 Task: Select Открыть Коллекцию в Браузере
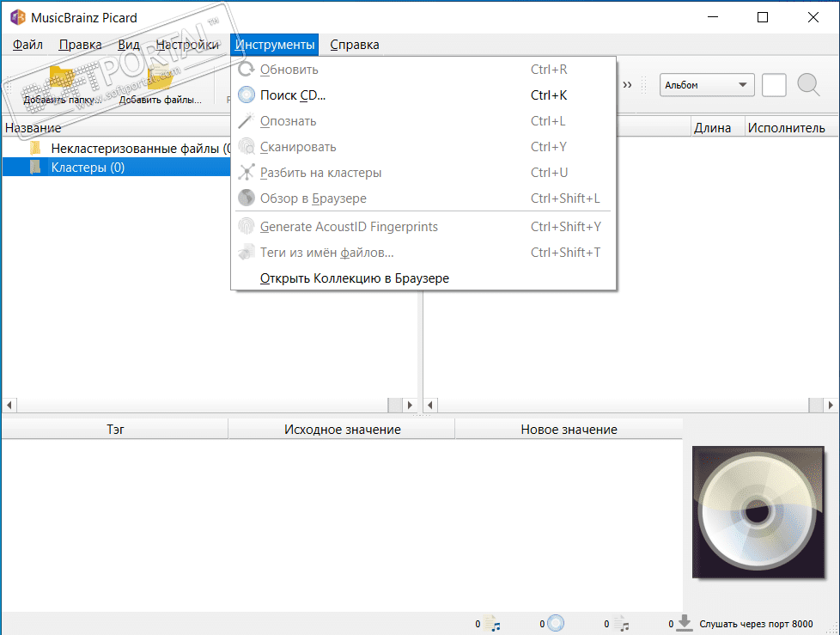[x=423, y=278]
